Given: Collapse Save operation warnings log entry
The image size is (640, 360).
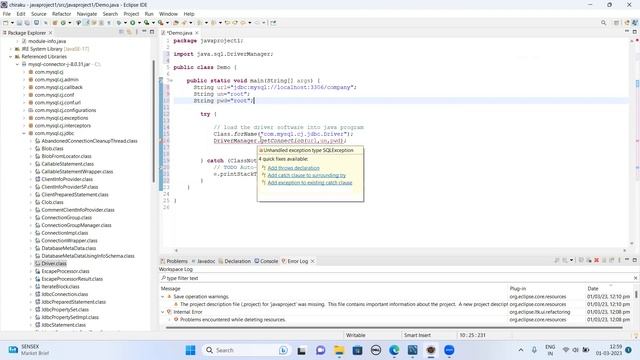Looking at the screenshot, I should [163, 297].
